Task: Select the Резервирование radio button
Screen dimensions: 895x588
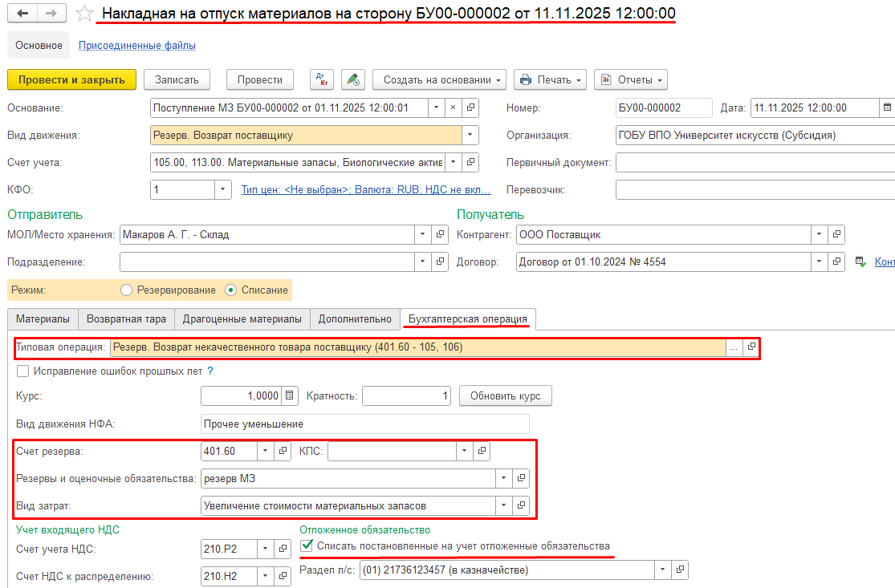Action: [126, 290]
